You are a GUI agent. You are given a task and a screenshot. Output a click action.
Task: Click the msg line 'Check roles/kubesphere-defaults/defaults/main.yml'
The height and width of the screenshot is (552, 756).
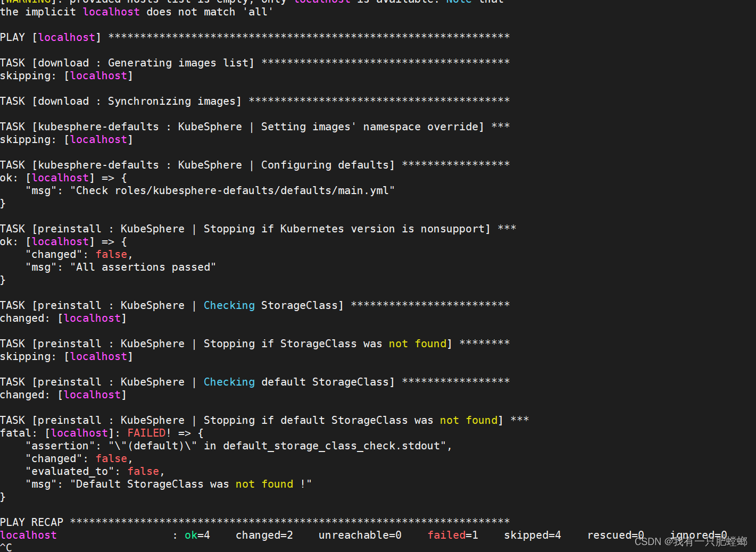pyautogui.click(x=210, y=190)
